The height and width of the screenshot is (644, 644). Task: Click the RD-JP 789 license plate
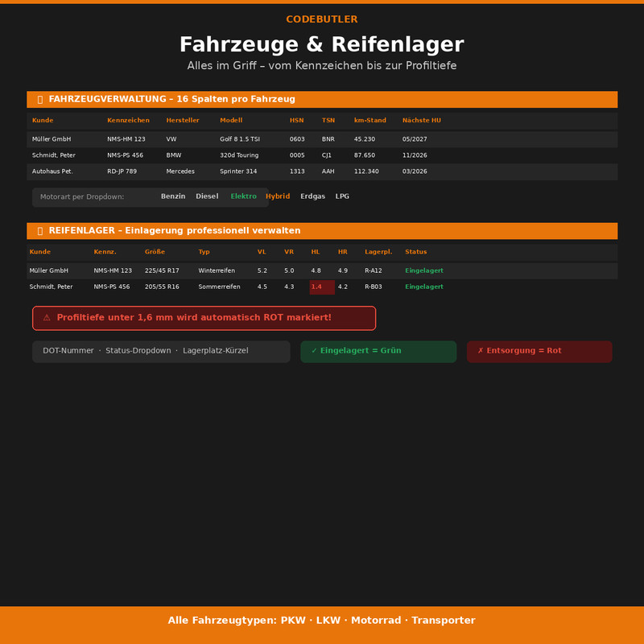(122, 171)
